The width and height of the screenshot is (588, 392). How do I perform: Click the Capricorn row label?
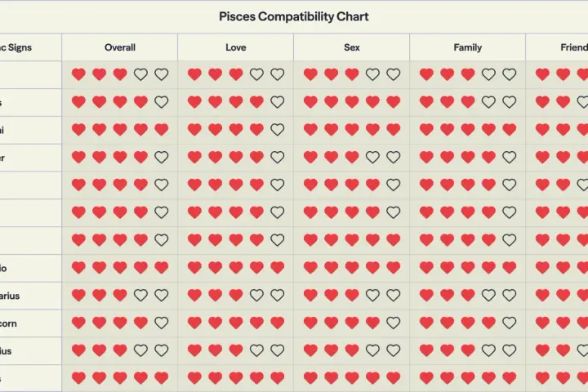[x=8, y=323]
